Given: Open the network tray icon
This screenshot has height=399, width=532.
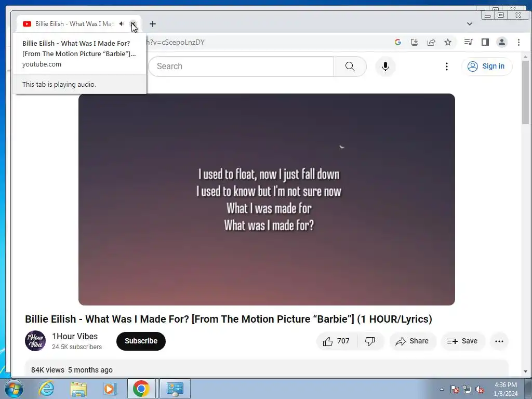Looking at the screenshot, I should (x=467, y=389).
